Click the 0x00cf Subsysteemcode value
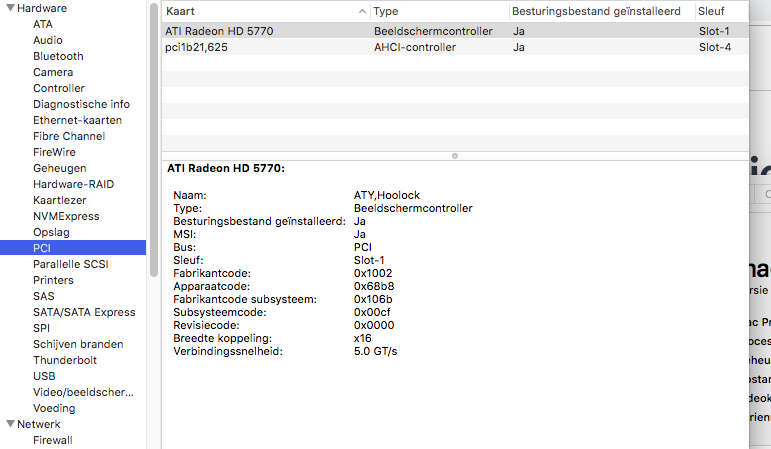771x449 pixels. point(372,312)
